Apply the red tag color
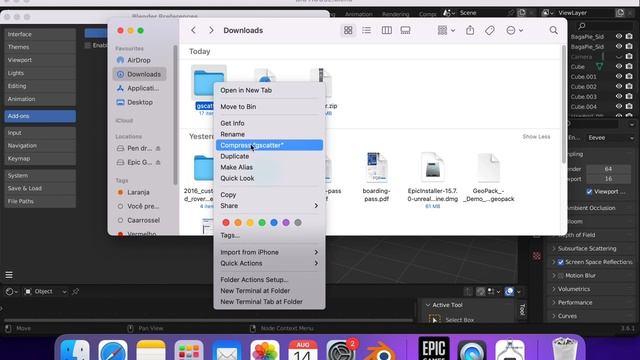 pos(226,222)
